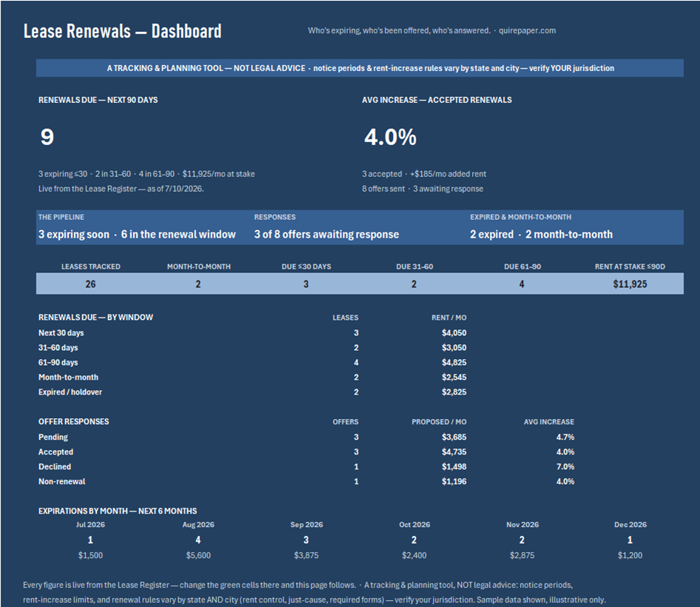Click the 'RENEWALS DUE — NEXT 90 DAYS' heading
The width and height of the screenshot is (700, 607).
(x=98, y=100)
